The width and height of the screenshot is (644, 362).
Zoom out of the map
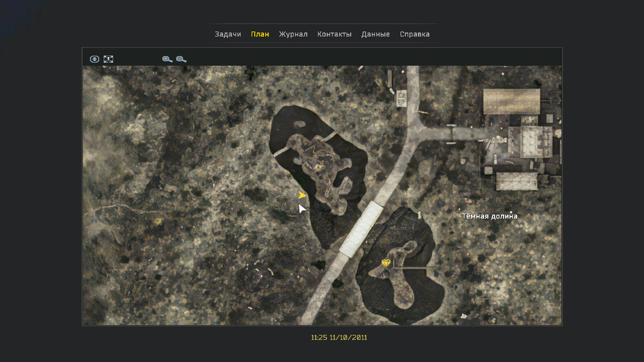tap(181, 59)
